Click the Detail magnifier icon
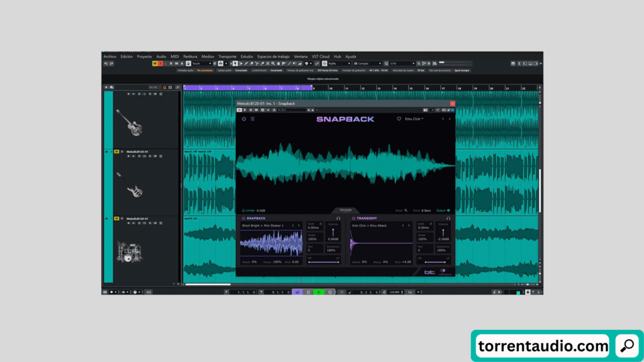The width and height of the screenshot is (644, 362). point(406,211)
